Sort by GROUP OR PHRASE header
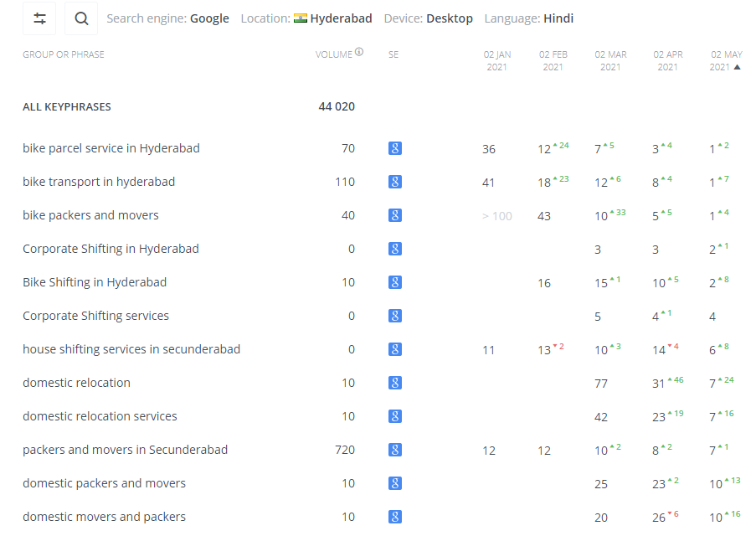Viewport: 756px width, 536px height. (63, 54)
